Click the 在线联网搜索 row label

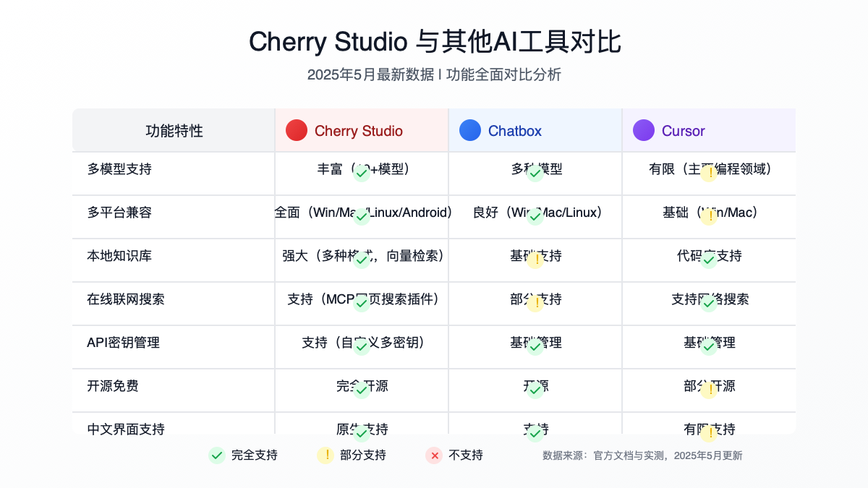click(126, 299)
